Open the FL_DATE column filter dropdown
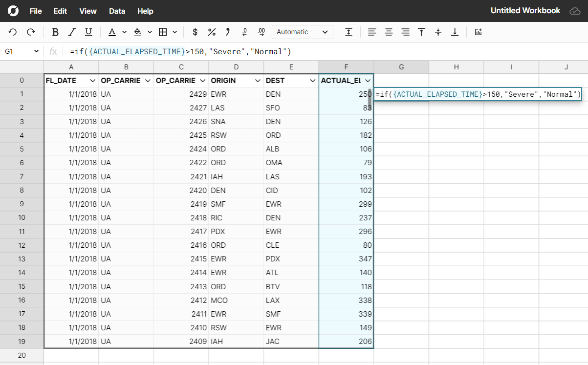This screenshot has height=365, width=588. click(x=91, y=80)
